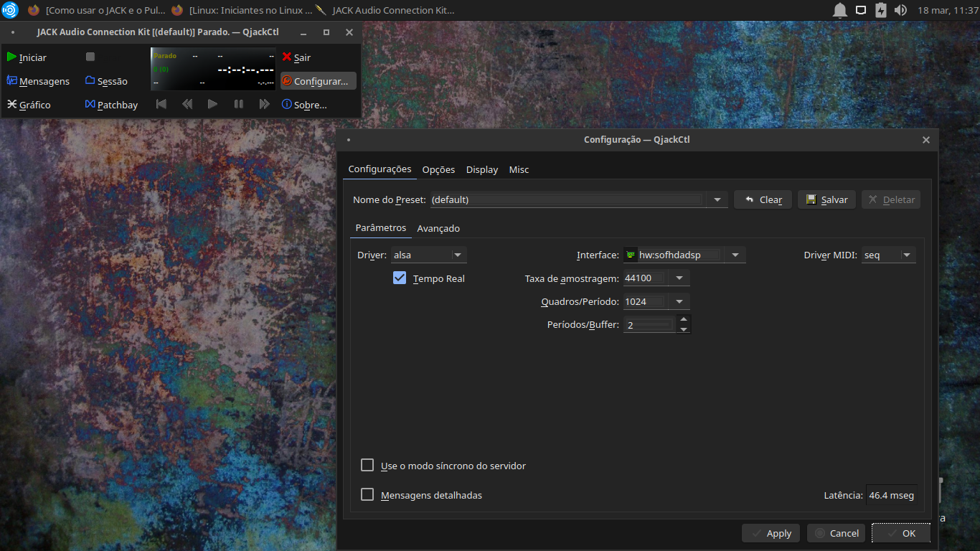This screenshot has width=980, height=551.
Task: Open the Driver MIDI seq dropdown
Action: [x=888, y=255]
